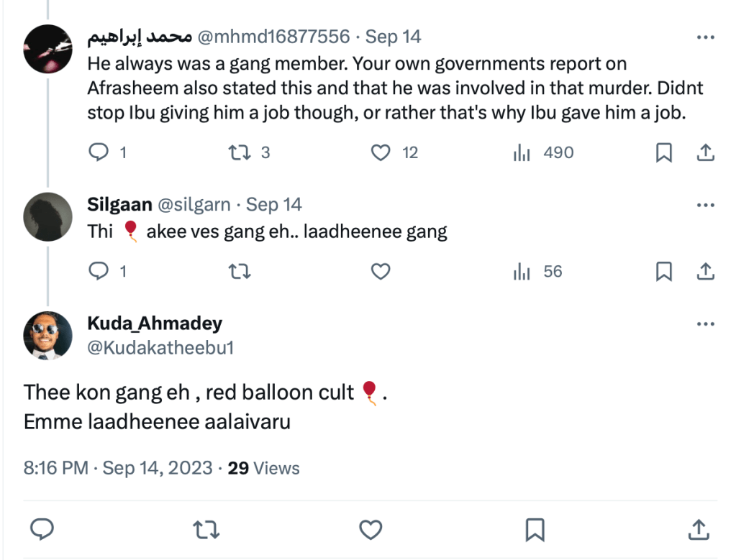The height and width of the screenshot is (560, 736).
Task: Like the first tweet with 12 likes
Action: click(x=380, y=152)
